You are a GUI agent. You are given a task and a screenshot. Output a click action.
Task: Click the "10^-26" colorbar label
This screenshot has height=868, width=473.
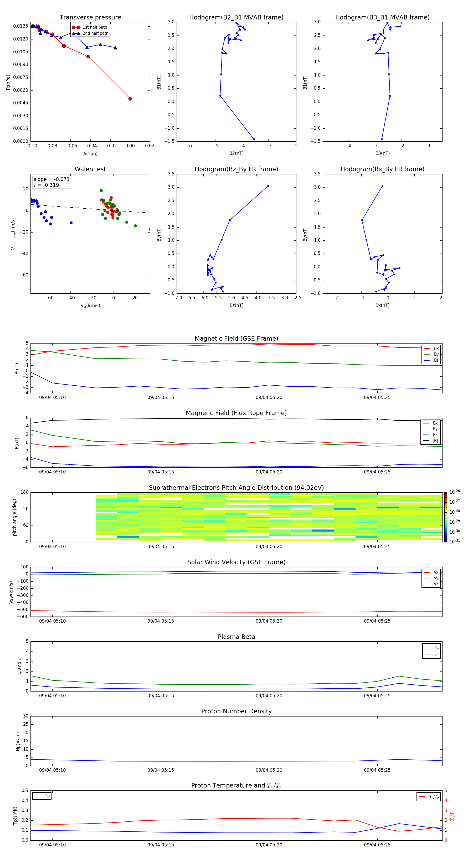pyautogui.click(x=455, y=492)
